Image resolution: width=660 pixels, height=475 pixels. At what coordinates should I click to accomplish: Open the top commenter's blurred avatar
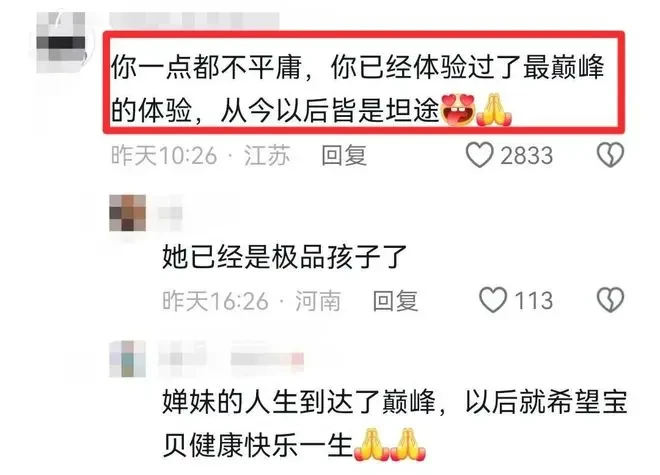pos(61,43)
